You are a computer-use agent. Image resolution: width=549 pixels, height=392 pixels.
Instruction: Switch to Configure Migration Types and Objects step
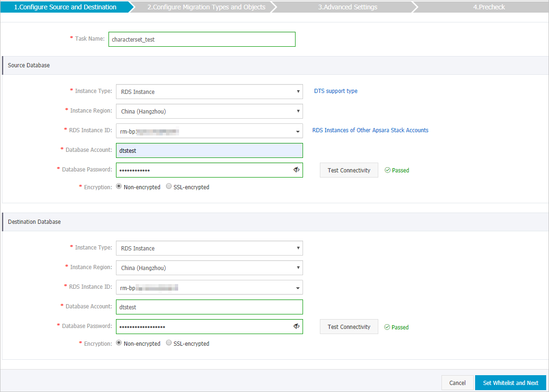click(207, 7)
